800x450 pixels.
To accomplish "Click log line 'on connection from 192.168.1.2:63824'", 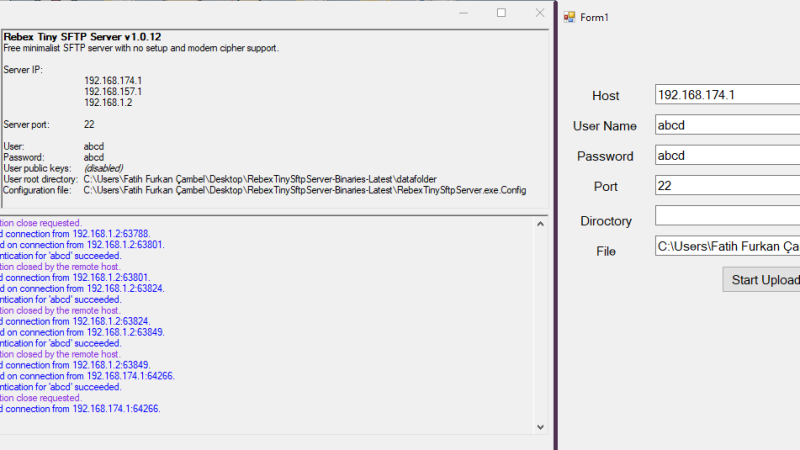I will (x=82, y=289).
